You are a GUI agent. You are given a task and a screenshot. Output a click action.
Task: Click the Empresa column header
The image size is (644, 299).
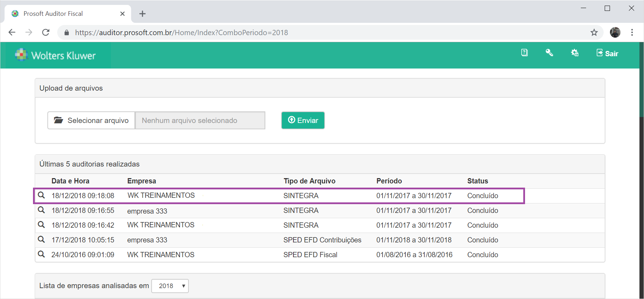tap(142, 181)
